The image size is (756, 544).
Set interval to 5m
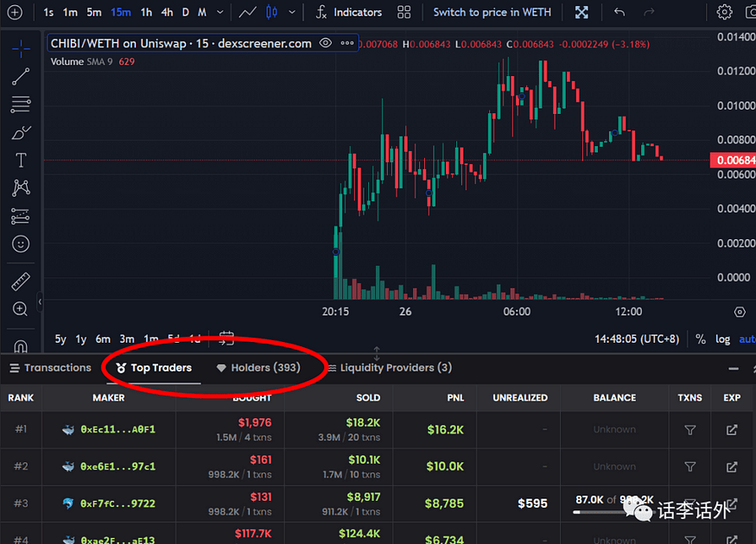point(94,12)
